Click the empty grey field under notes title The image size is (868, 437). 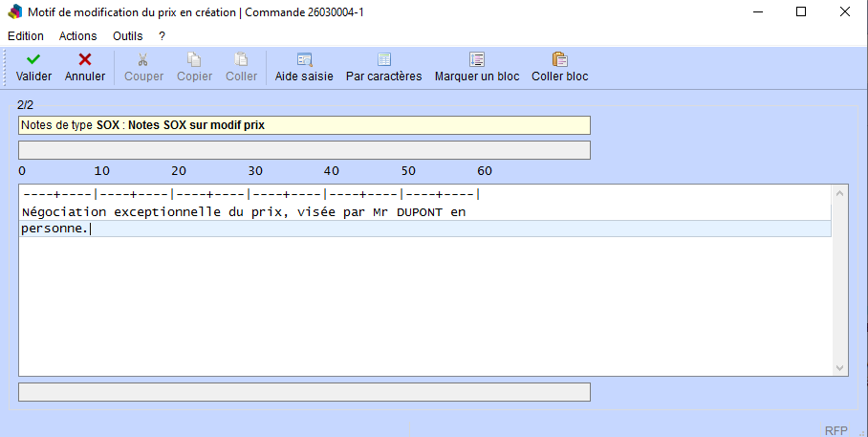click(304, 150)
